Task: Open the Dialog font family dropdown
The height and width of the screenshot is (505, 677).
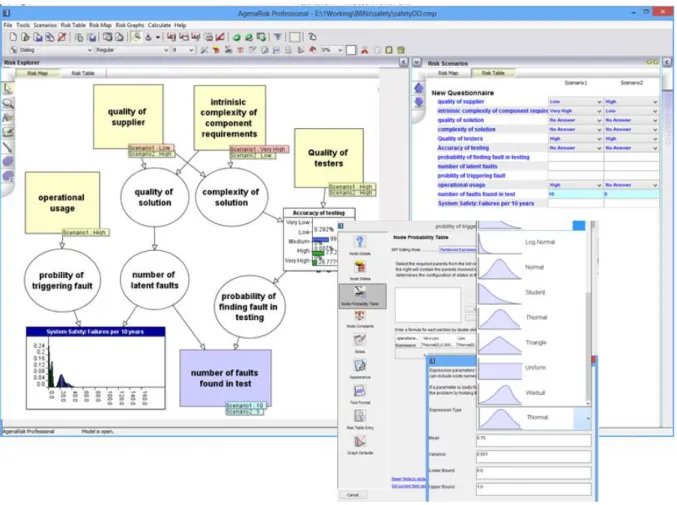Action: tap(55, 50)
